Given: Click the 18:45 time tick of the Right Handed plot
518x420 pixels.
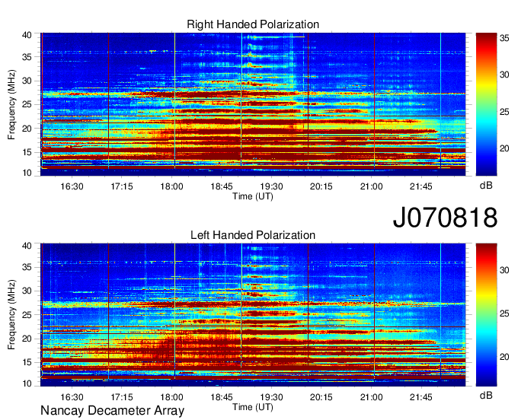Looking at the screenshot, I should coord(222,186).
